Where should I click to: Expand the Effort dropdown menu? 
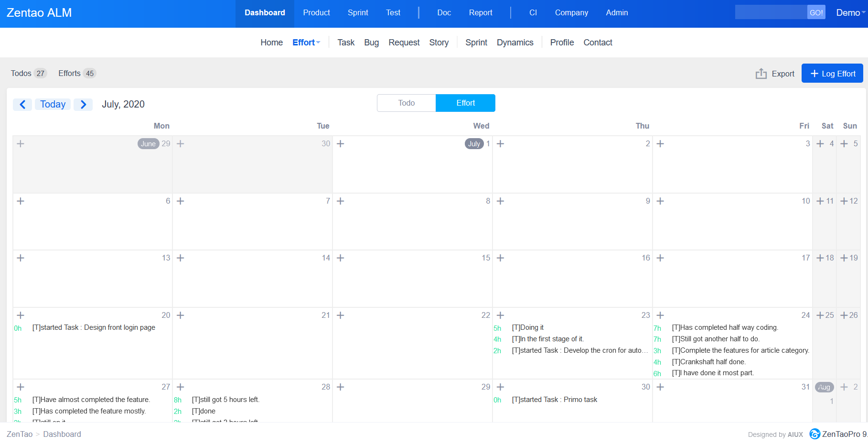(306, 43)
